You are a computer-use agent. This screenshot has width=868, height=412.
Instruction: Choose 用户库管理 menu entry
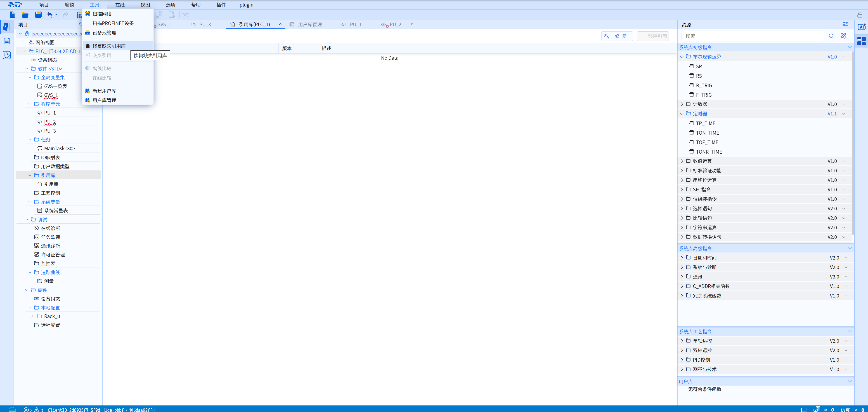(104, 100)
